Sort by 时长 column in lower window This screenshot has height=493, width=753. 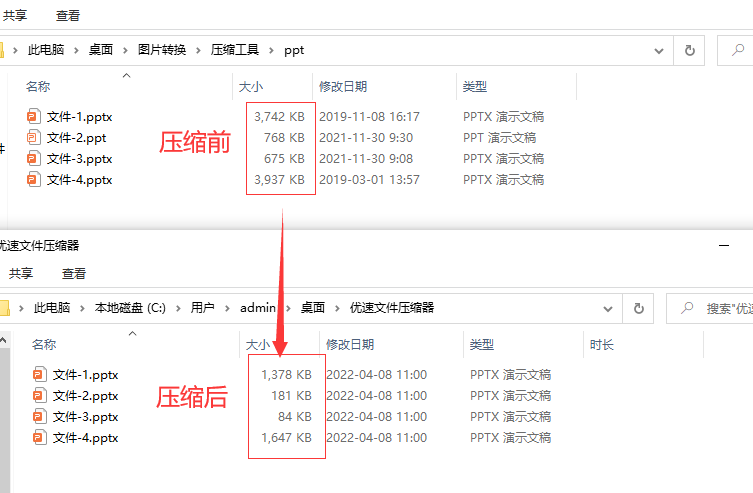point(602,344)
